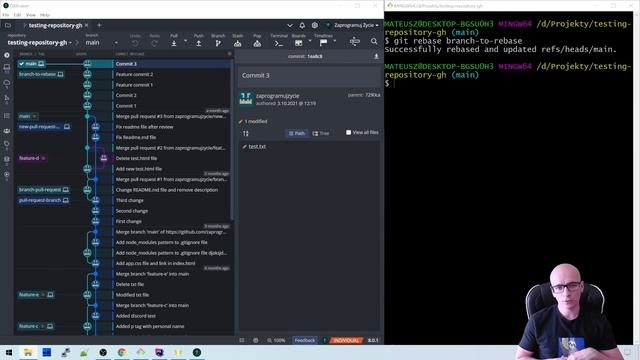Screen dimensions: 640x360
Task: Open the Edit menu
Action: [x=18, y=15]
